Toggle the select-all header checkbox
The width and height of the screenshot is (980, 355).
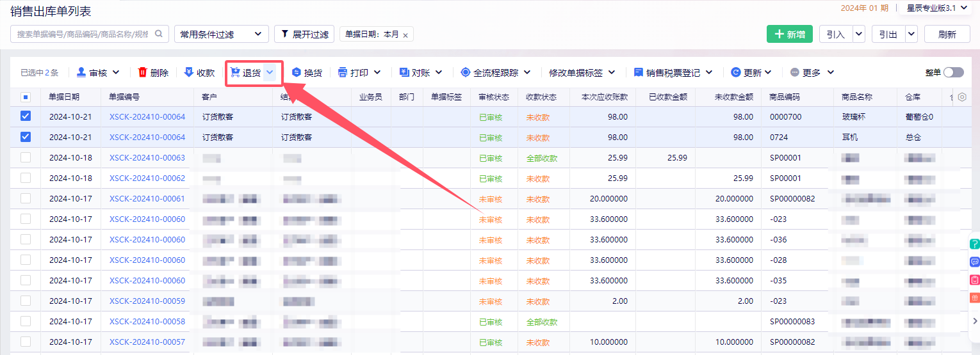(x=26, y=97)
